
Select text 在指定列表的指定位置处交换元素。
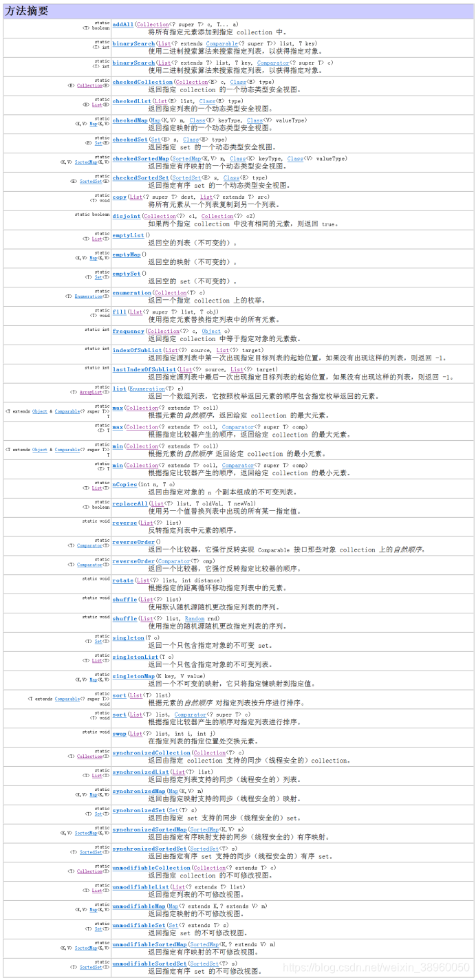coord(203,741)
